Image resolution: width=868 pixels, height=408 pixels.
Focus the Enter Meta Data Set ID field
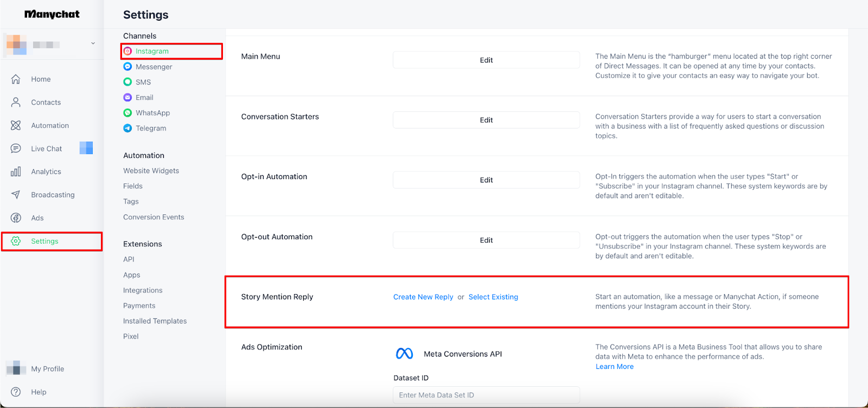point(486,395)
